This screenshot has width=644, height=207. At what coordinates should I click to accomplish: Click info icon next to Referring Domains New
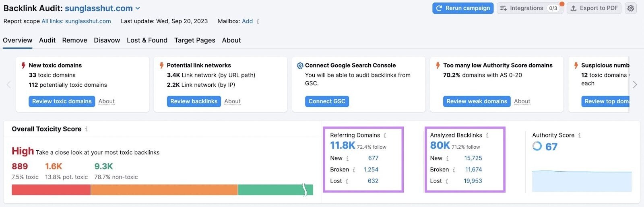point(347,158)
